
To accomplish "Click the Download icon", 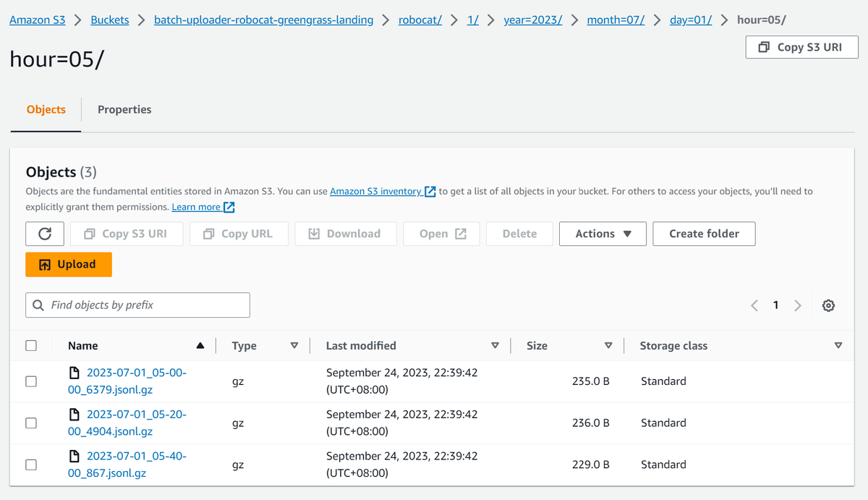I will point(315,233).
